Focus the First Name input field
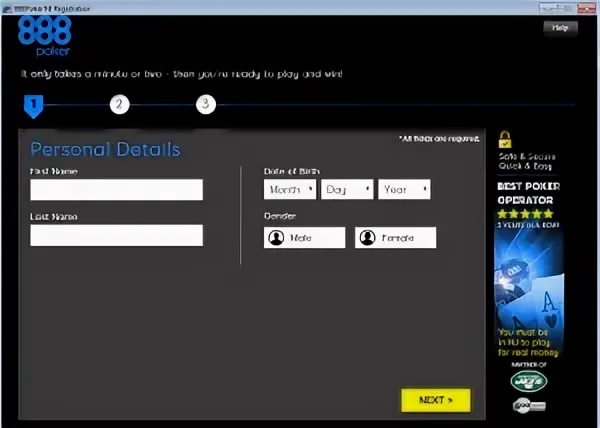 tap(117, 190)
